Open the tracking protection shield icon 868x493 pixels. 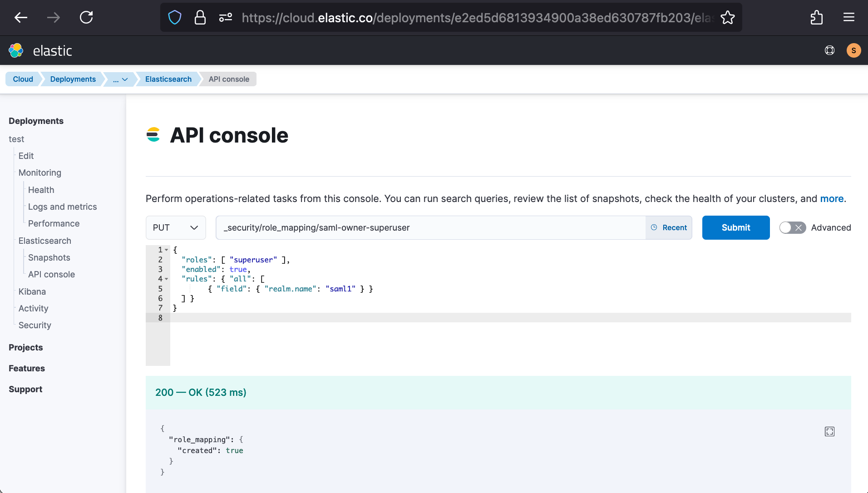click(x=175, y=18)
